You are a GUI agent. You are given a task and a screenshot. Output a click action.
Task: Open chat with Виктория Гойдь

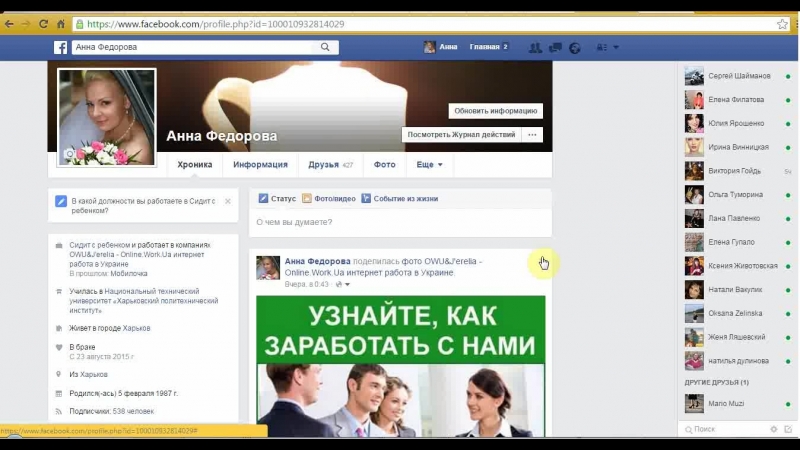(738, 171)
